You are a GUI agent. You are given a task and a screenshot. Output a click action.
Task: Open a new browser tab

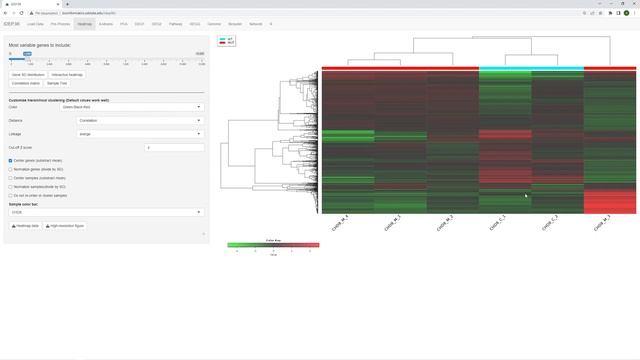click(x=67, y=4)
